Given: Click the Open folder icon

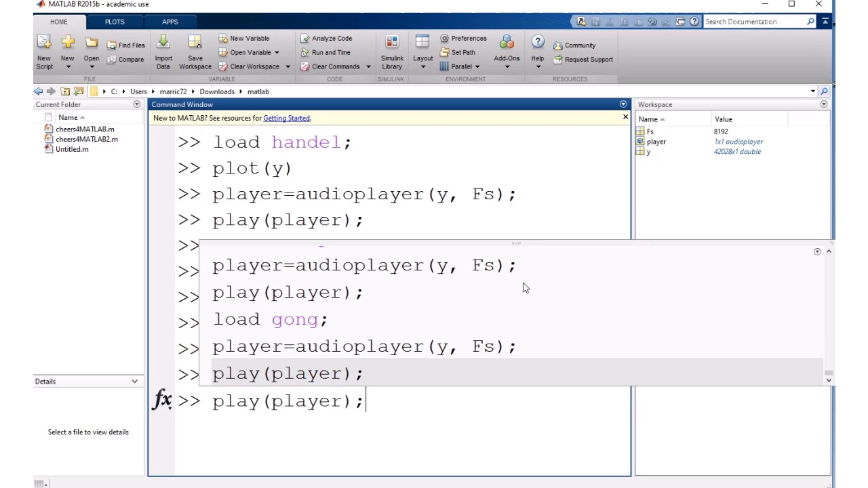Looking at the screenshot, I should [92, 43].
